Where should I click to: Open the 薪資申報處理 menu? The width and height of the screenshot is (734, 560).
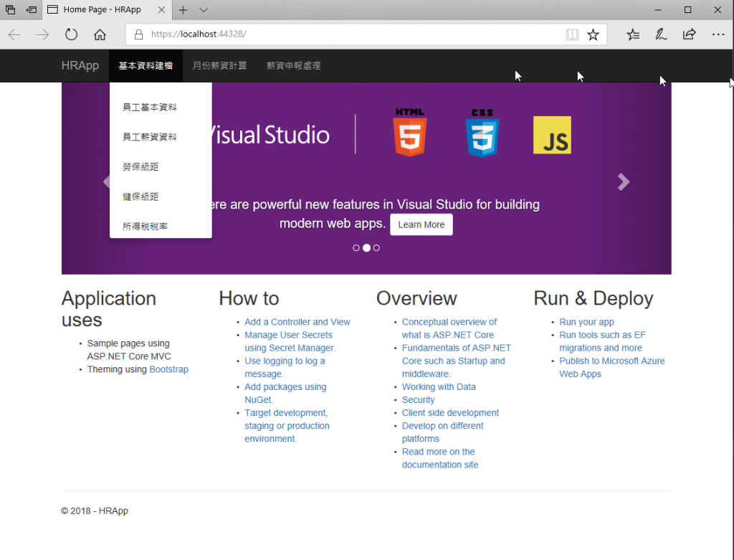pos(293,65)
